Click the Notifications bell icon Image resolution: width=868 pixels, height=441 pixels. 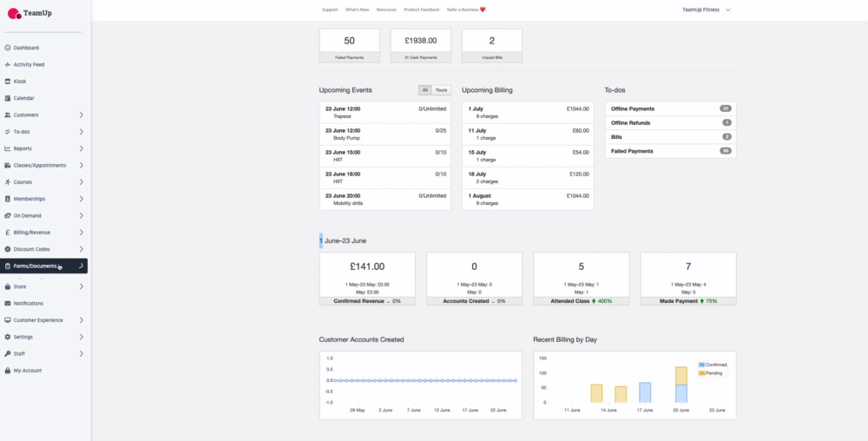click(x=8, y=303)
